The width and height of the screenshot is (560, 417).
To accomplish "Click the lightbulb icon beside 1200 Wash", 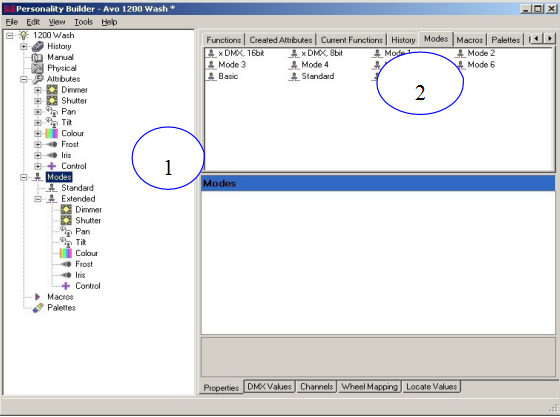I will tap(24, 35).
